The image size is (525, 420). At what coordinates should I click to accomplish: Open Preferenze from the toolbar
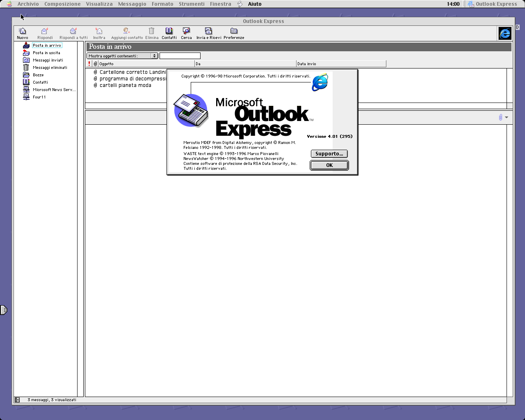234,33
